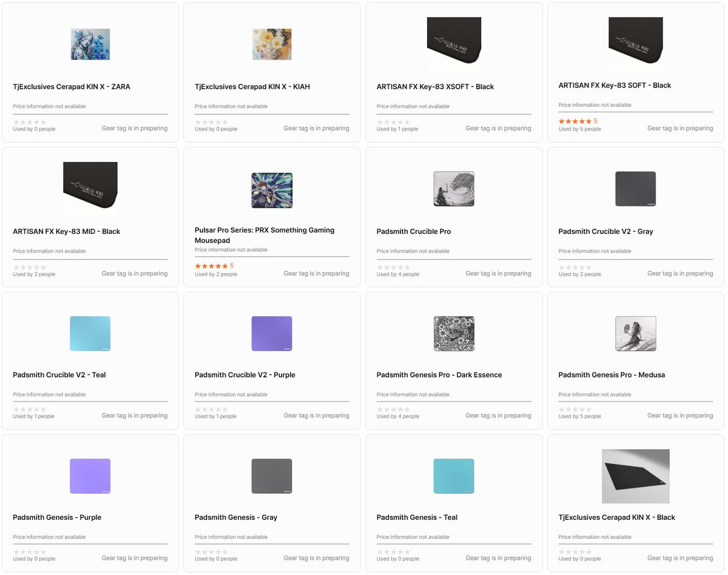The height and width of the screenshot is (575, 728).
Task: Open Pulsar Pro Series PRX Something Gaming Mousepad
Action: (x=265, y=236)
